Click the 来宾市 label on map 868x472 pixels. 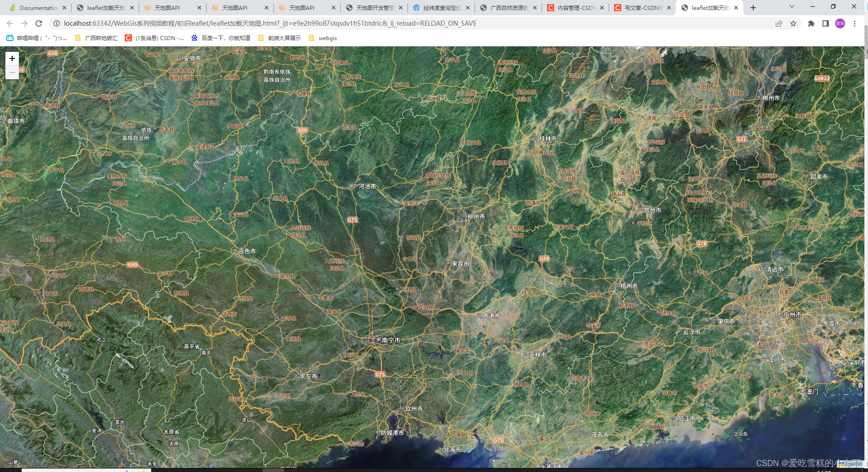coord(461,263)
